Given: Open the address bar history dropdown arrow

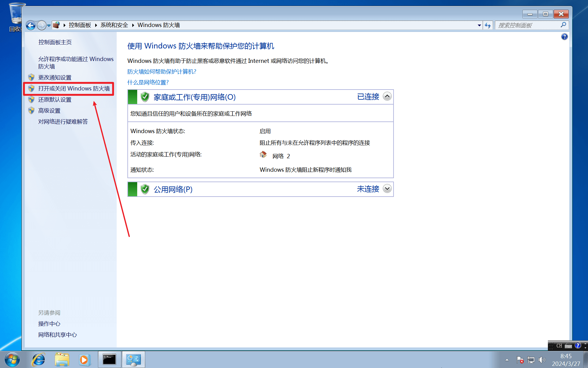Looking at the screenshot, I should [x=479, y=25].
